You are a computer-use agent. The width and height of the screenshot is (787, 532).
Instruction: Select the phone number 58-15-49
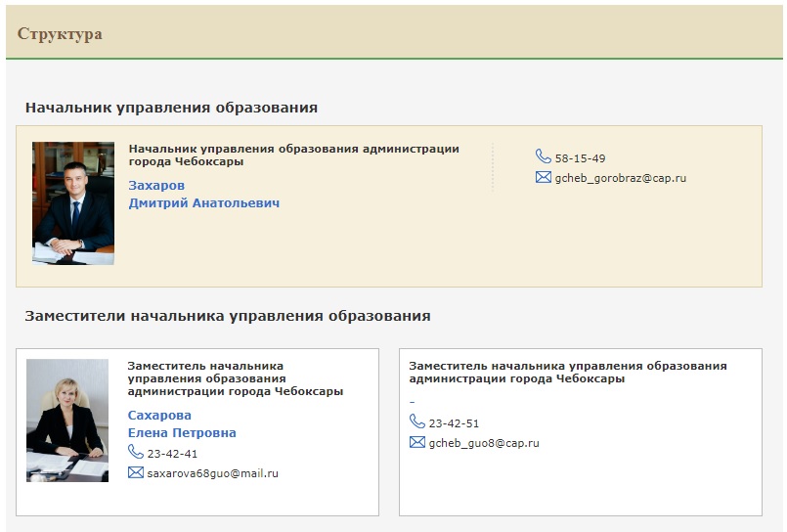tap(580, 158)
